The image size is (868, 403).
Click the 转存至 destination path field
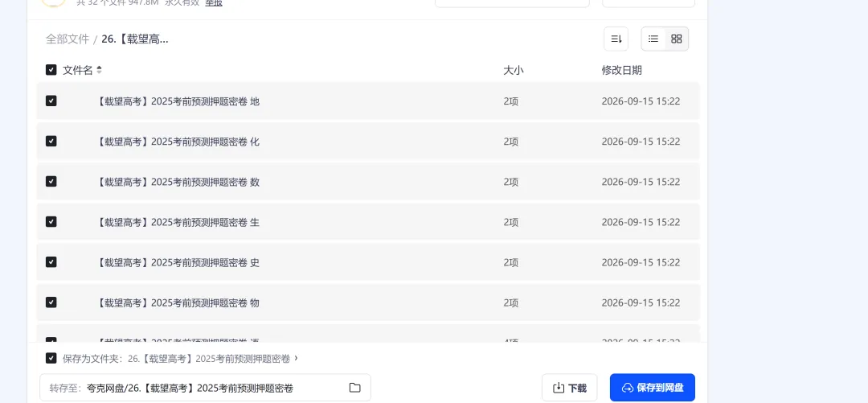[x=206, y=388]
